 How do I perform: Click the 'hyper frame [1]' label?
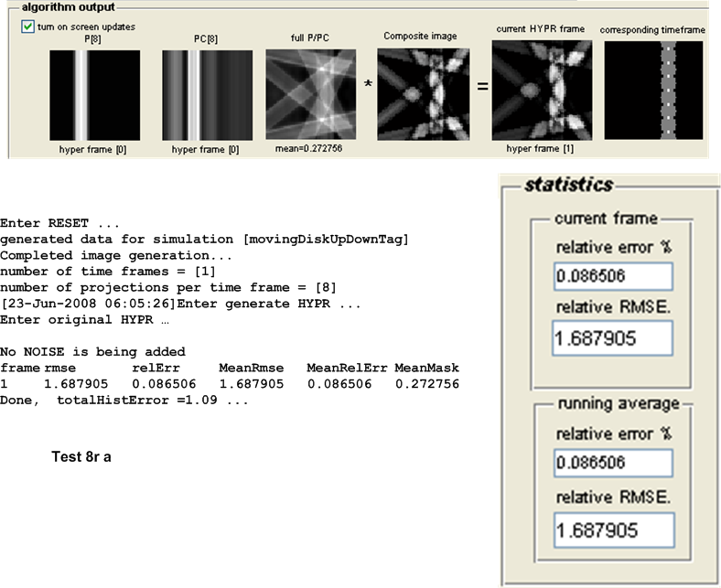[535, 147]
